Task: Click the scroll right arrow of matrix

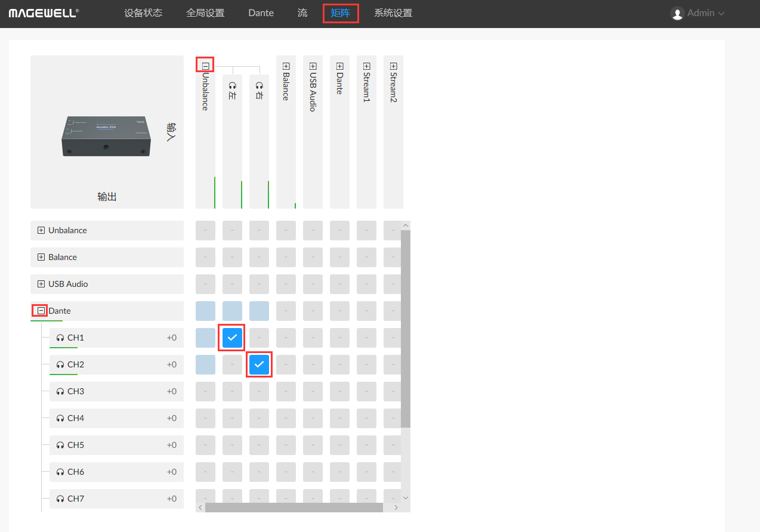Action: (396, 508)
